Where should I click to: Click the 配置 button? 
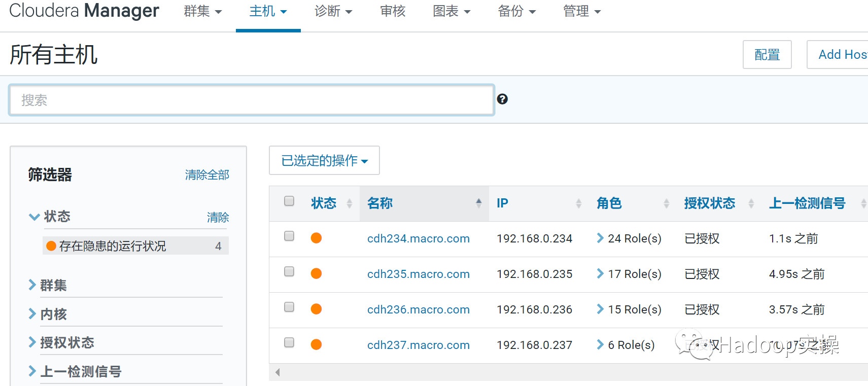click(767, 54)
